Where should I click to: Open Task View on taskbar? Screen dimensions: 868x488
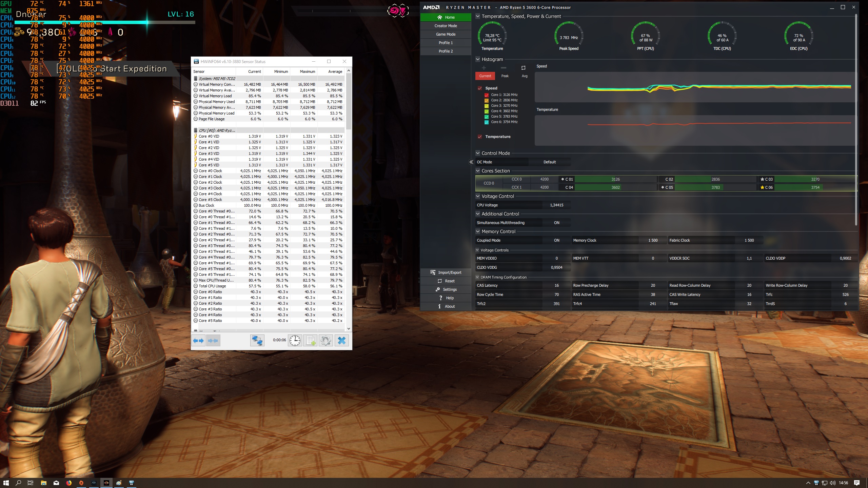pos(31,483)
